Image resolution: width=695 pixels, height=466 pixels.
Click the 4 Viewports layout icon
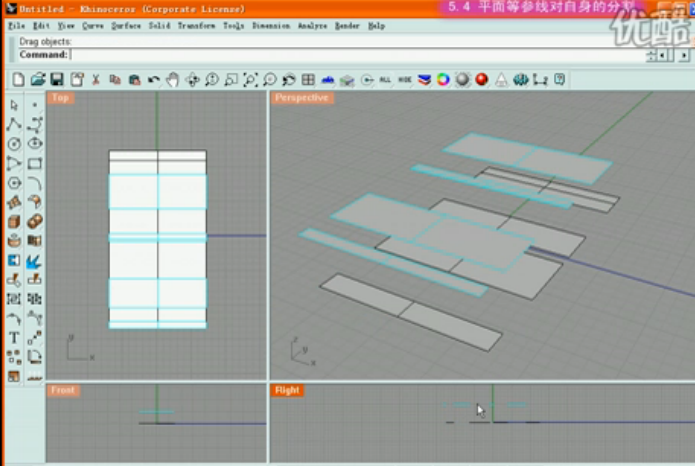(x=308, y=79)
